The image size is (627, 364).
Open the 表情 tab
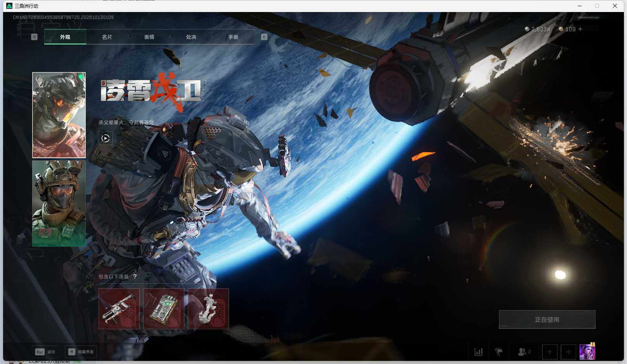[149, 37]
